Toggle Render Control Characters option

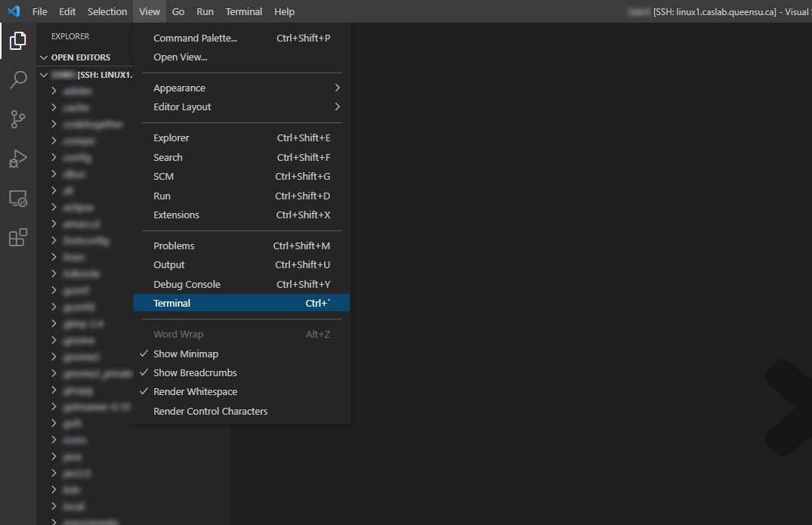pos(241,411)
